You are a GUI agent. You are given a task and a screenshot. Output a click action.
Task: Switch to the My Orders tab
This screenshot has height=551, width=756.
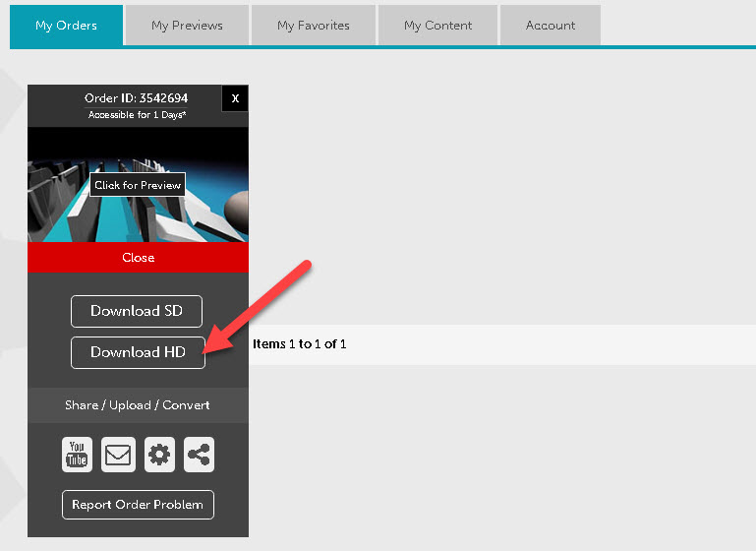(x=66, y=26)
